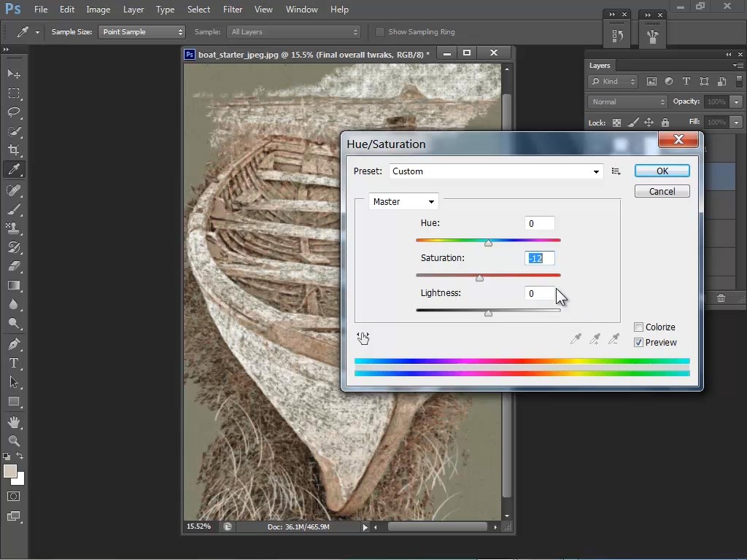Viewport: 747px width, 560px height.
Task: Select the History Brush tool
Action: (14, 248)
